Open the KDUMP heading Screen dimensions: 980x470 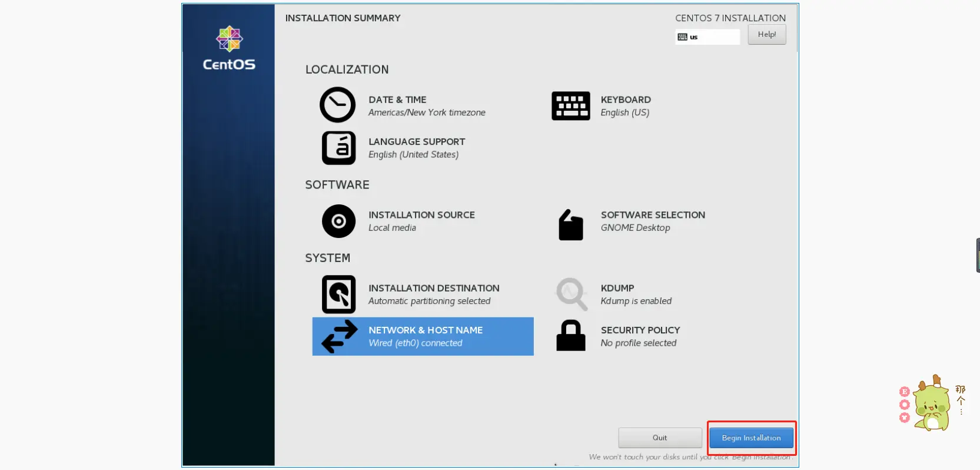(x=617, y=288)
